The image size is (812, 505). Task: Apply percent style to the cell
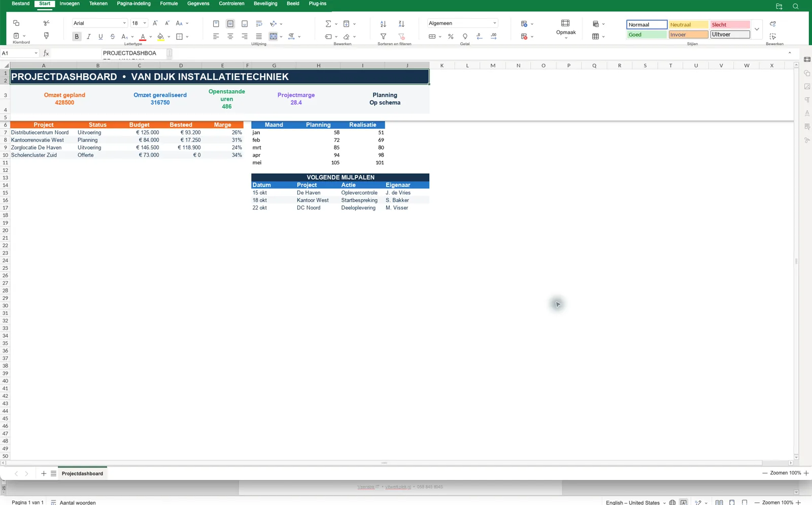(x=451, y=37)
